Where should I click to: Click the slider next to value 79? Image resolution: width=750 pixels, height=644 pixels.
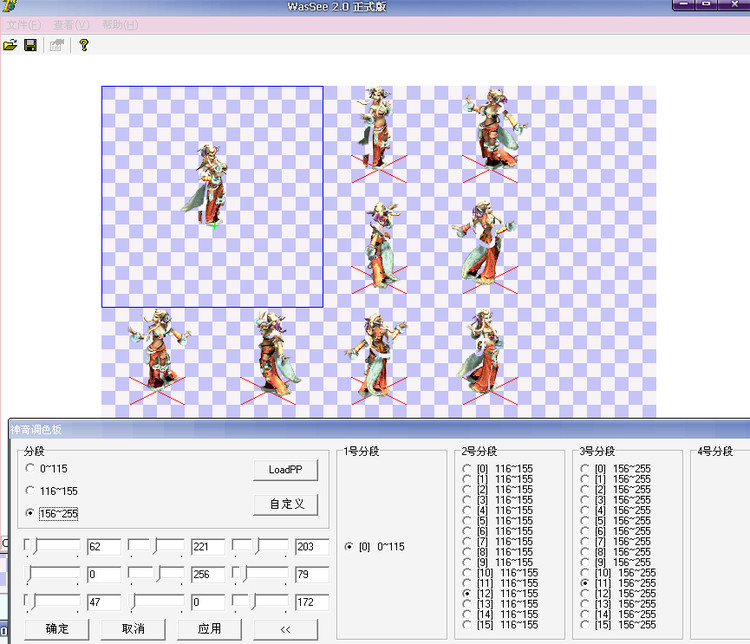click(x=260, y=574)
